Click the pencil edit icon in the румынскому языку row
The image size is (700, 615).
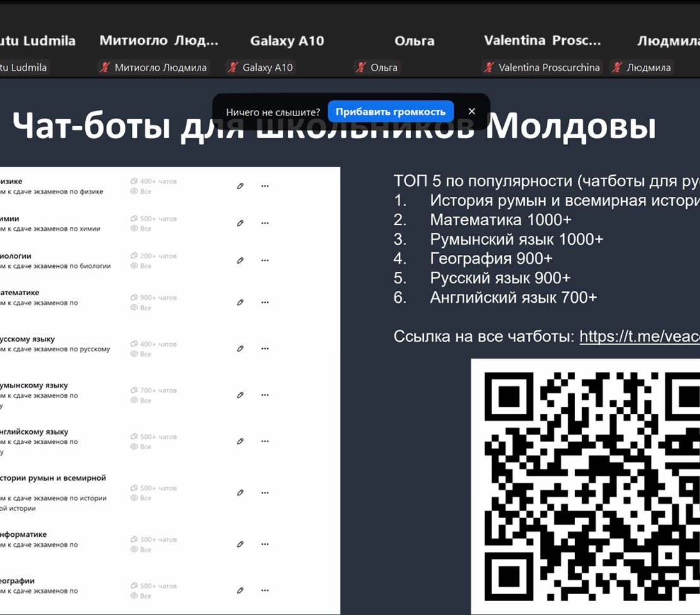tap(240, 395)
